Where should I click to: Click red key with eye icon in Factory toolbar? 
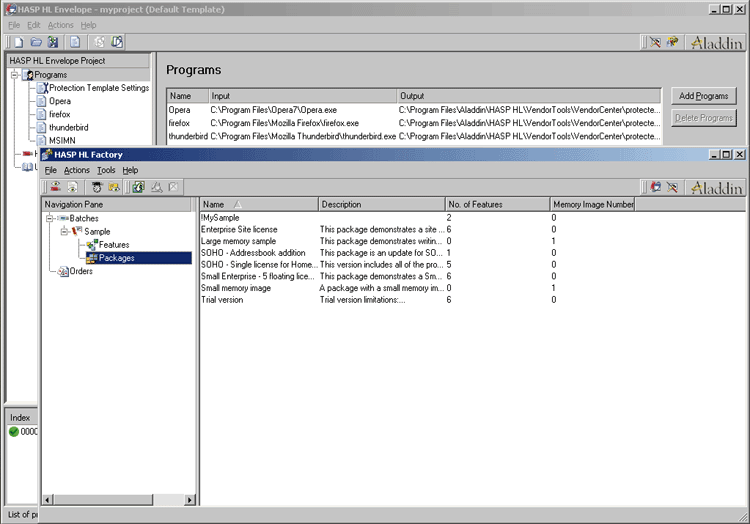pyautogui.click(x=56, y=187)
